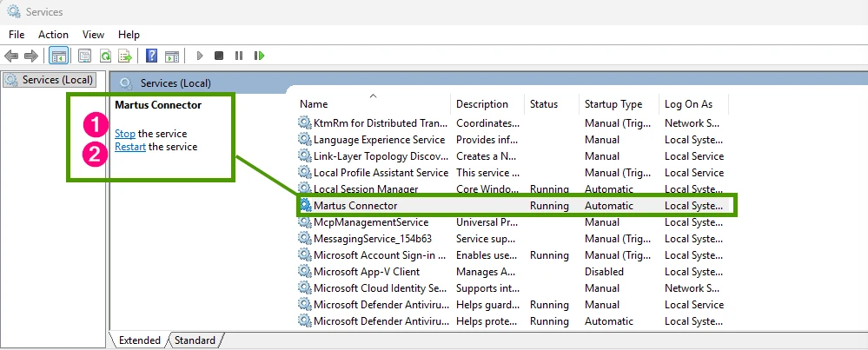Image resolution: width=868 pixels, height=350 pixels.
Task: Click gear icon of Martus Connector row
Action: (x=305, y=206)
